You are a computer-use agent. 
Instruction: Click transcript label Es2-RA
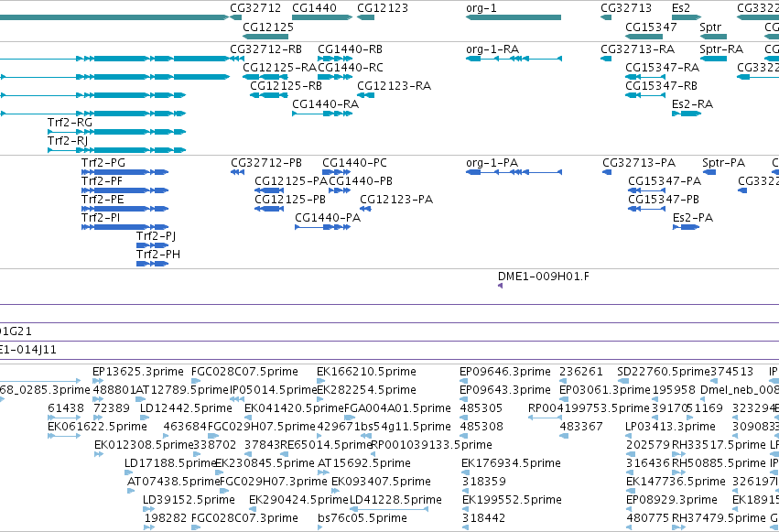[692, 104]
